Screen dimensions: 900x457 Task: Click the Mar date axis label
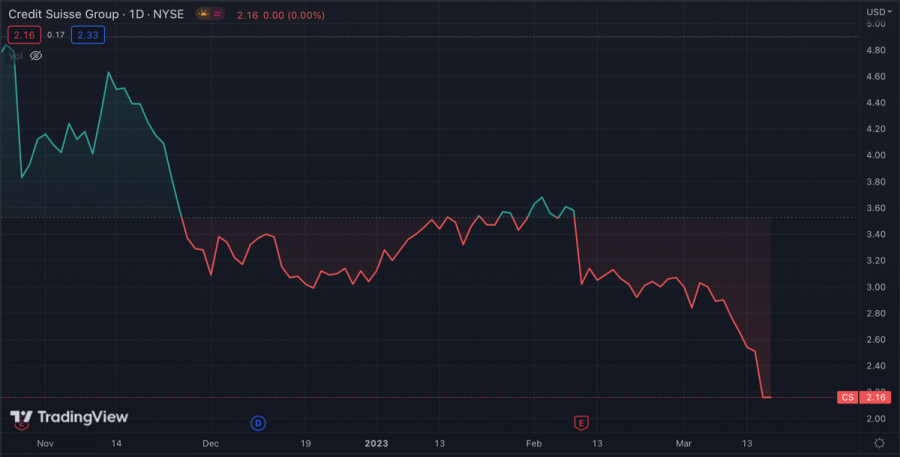click(684, 444)
